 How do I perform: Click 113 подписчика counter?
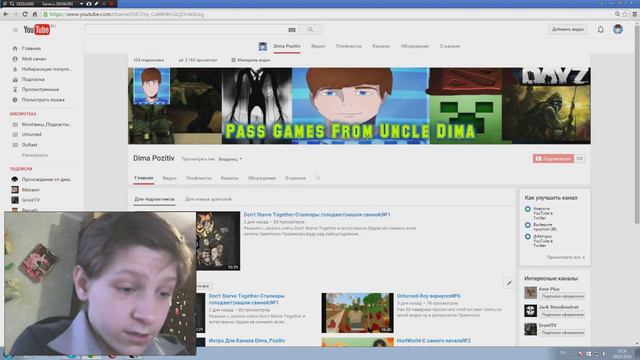point(149,60)
